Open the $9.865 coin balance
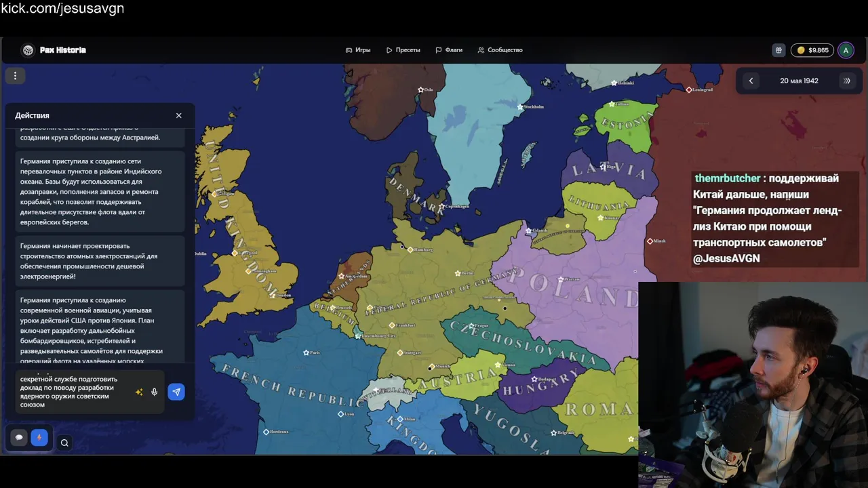This screenshot has height=488, width=868. 812,50
